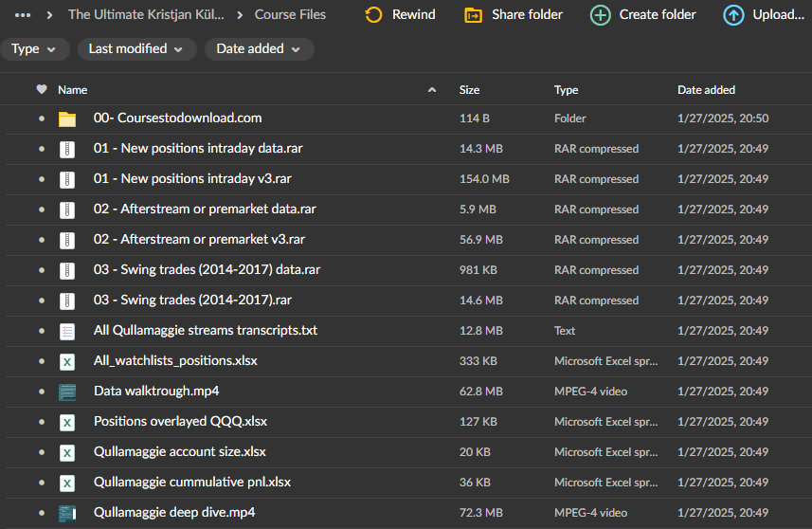Screen dimensions: 812x529
Task: Click the archive icon for 01 - New positions intraday v3.rar
Action: click(67, 180)
